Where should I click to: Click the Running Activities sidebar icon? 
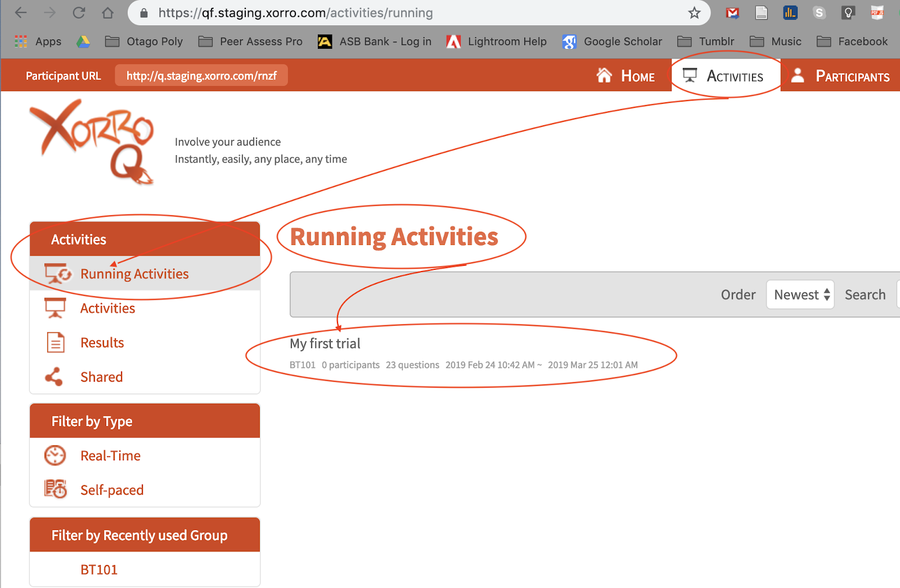pyautogui.click(x=57, y=273)
